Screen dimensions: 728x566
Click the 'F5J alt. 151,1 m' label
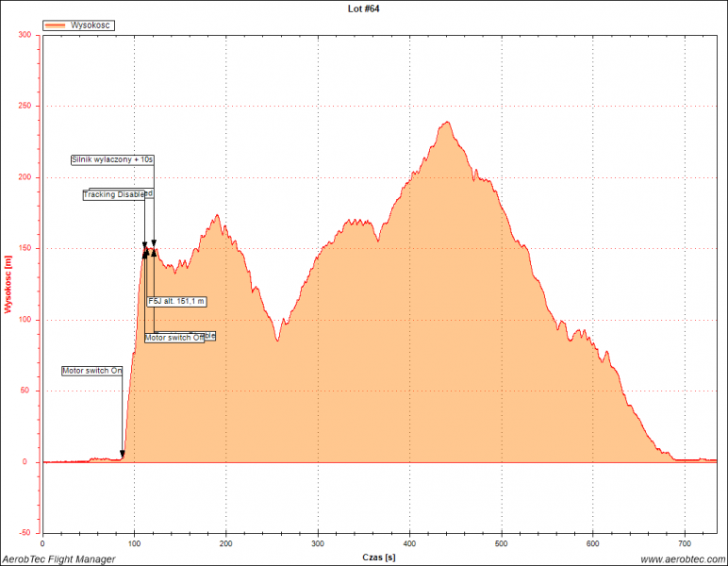(x=176, y=301)
